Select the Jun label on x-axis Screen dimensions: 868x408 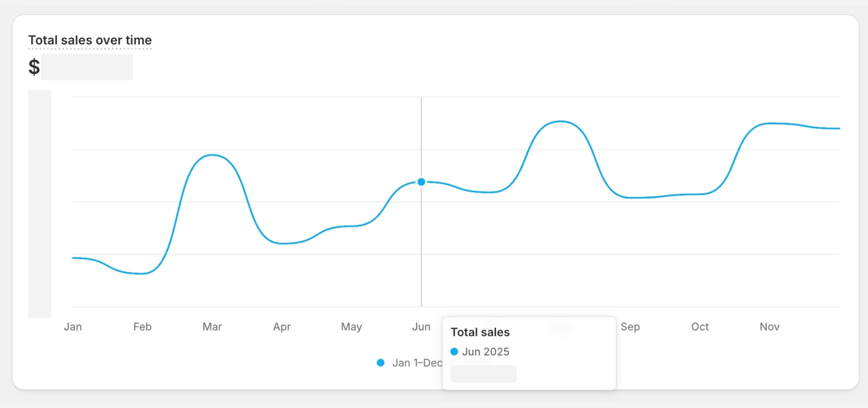point(421,327)
